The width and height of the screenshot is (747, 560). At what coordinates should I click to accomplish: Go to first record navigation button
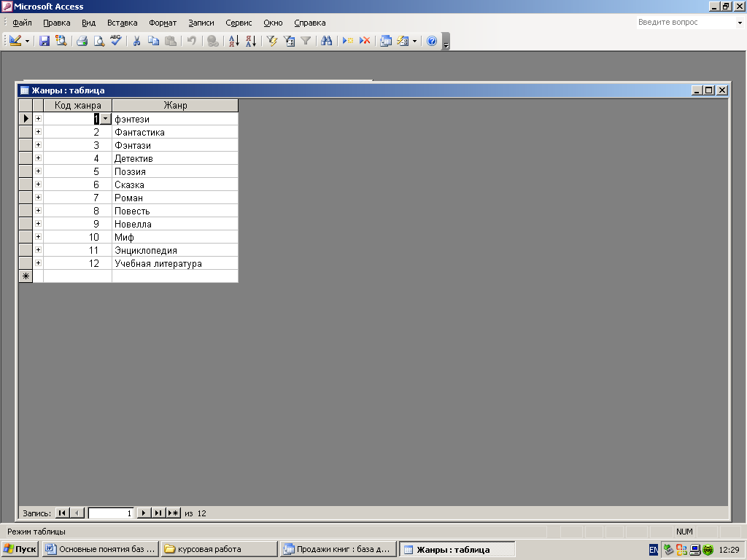(62, 513)
